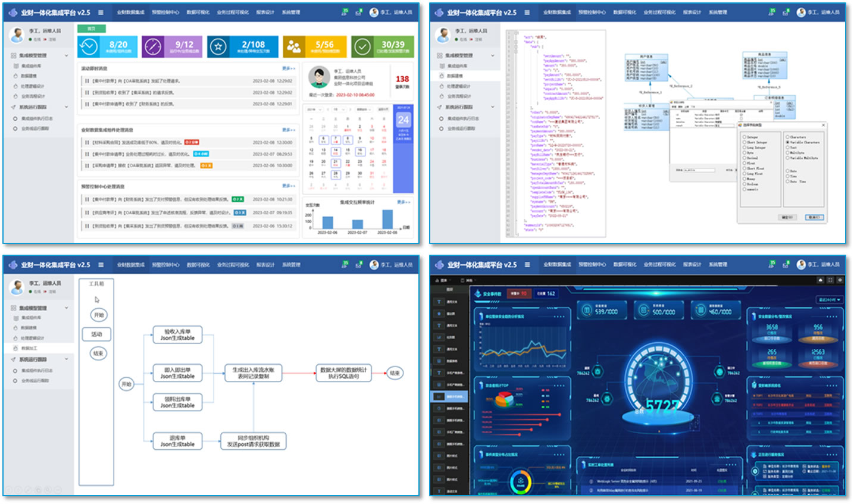The width and height of the screenshot is (854, 504).
Task: Select the Long Integer radio button
Action: click(744, 148)
